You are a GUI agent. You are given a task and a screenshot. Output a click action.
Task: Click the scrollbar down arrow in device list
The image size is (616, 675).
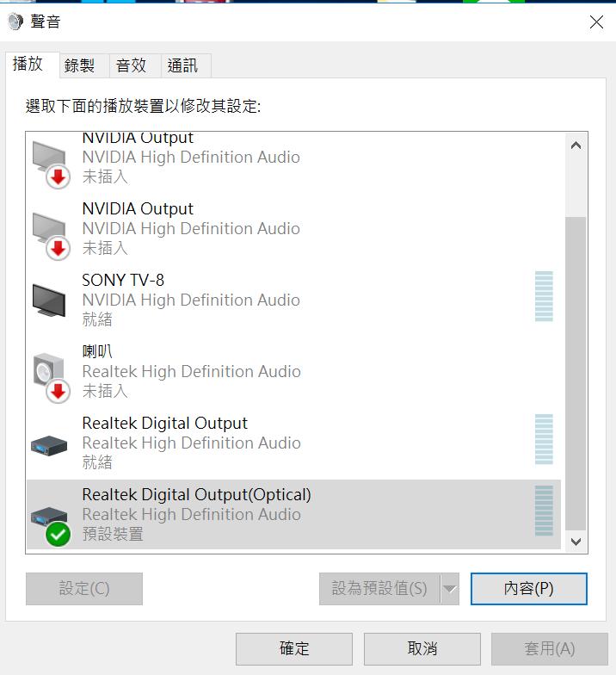coord(576,541)
